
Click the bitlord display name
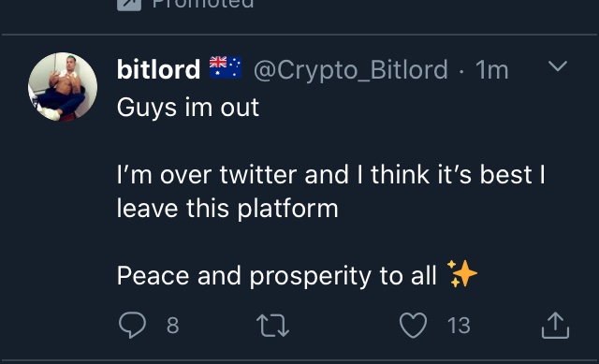pyautogui.click(x=158, y=69)
